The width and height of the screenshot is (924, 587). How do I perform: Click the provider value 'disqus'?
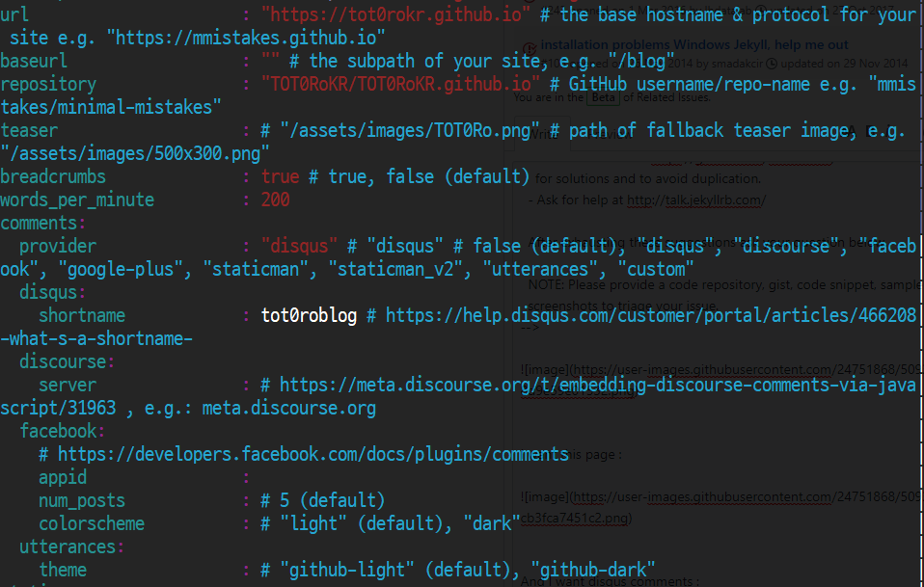(x=297, y=245)
